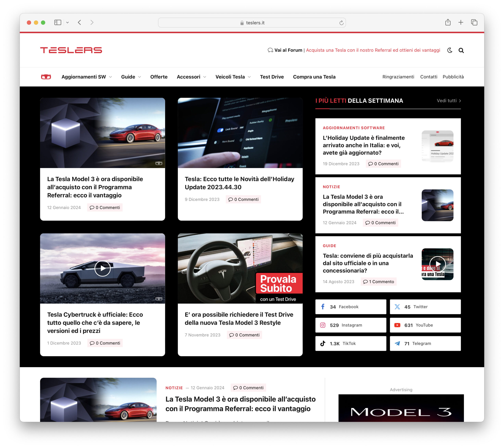Click the forum chat bubble icon

270,50
